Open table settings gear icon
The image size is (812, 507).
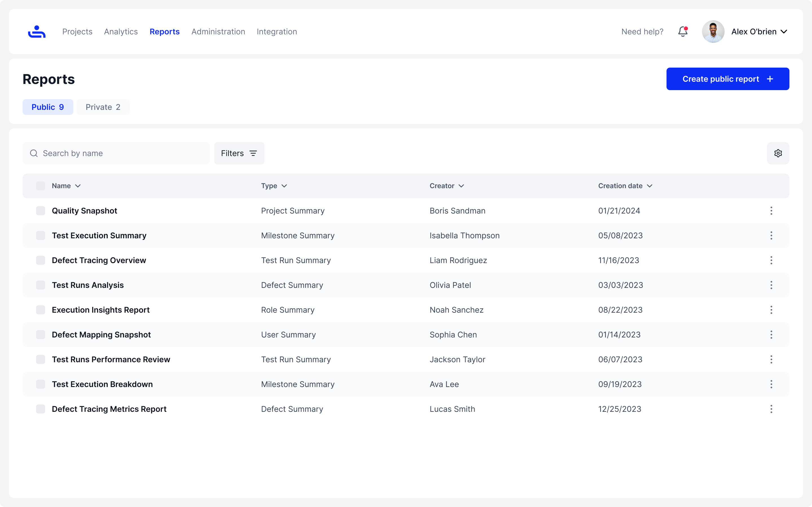click(778, 153)
